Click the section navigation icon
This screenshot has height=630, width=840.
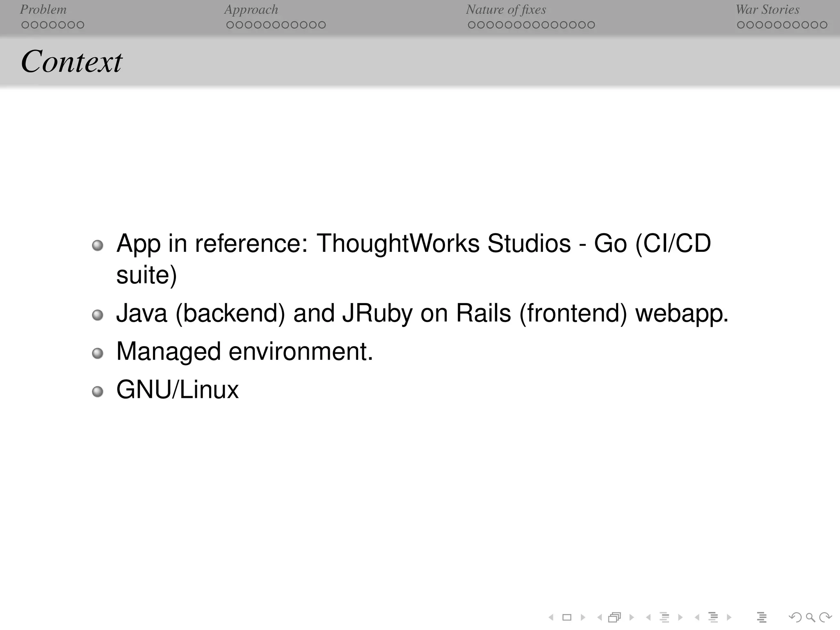click(x=713, y=617)
